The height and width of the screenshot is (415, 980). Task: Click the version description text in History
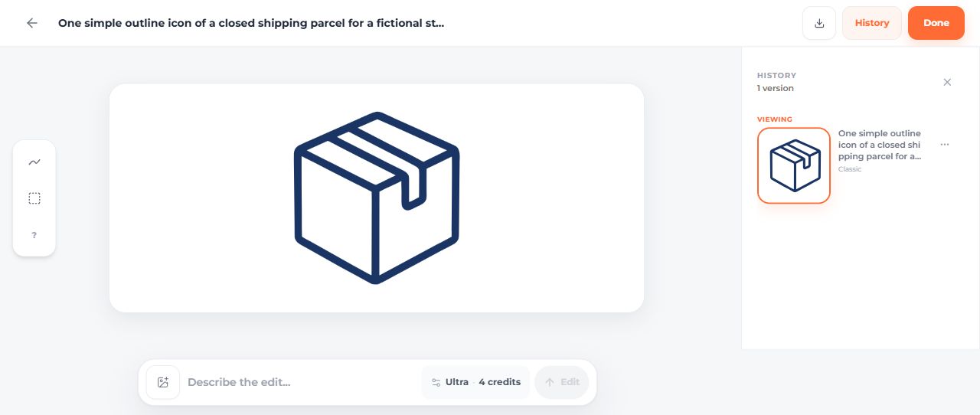880,145
